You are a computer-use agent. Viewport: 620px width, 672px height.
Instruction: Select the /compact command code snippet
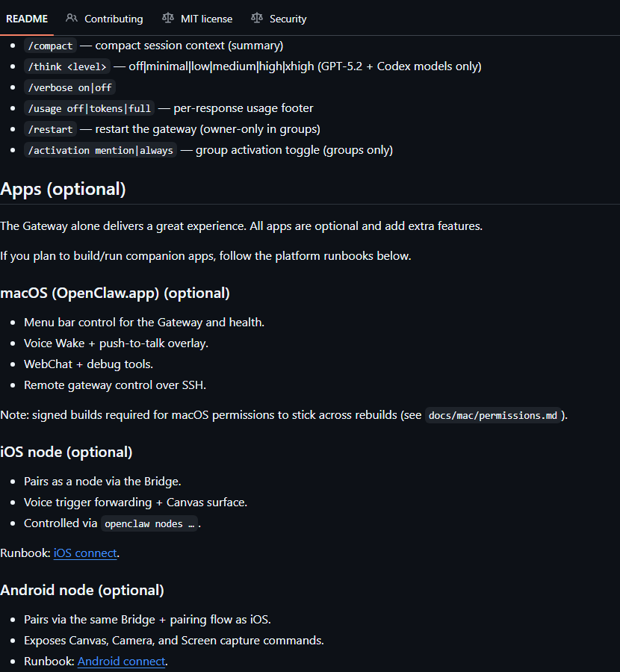click(50, 46)
